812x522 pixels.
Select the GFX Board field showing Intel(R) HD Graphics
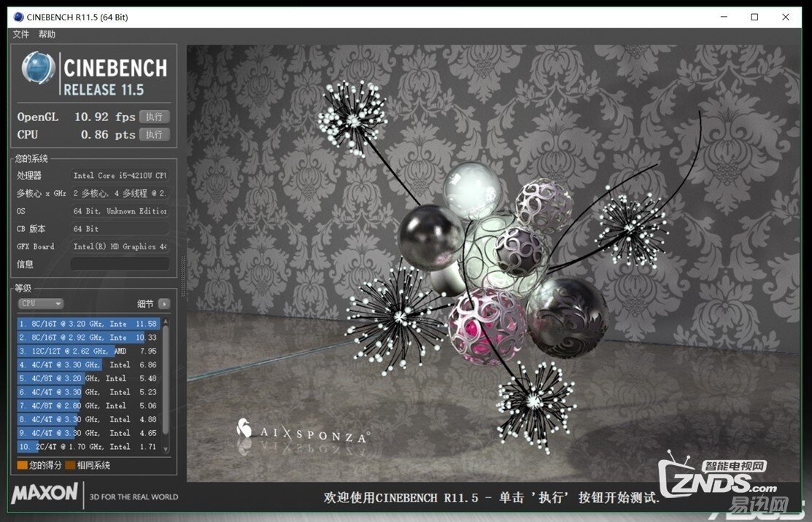[x=120, y=246]
